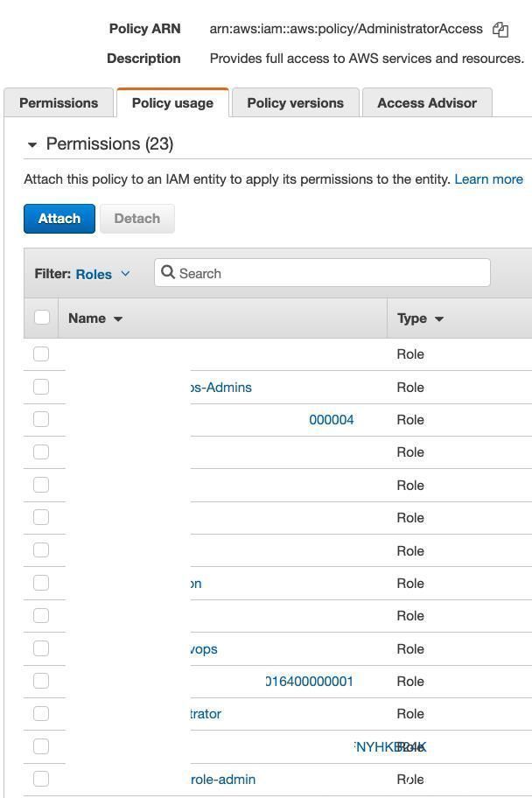The height and width of the screenshot is (798, 532).
Task: Click the Type cell 'Role' on the os-Admins row
Action: pyautogui.click(x=410, y=388)
